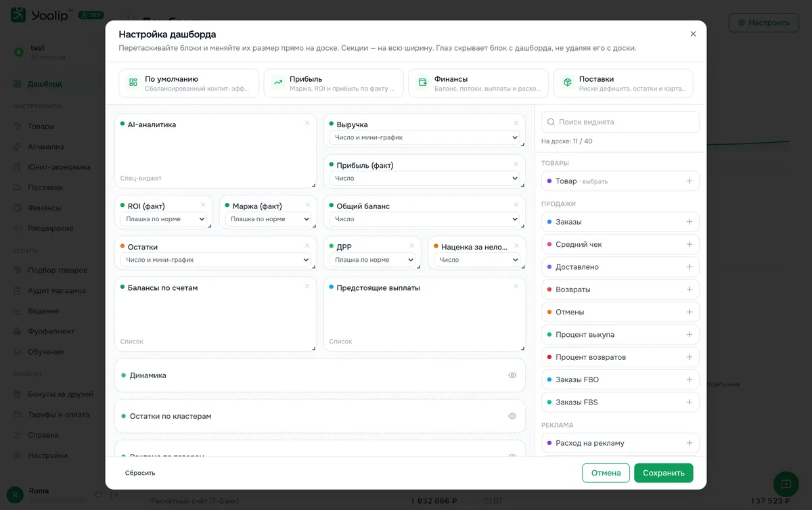812x510 pixels.
Task: Click the AI-аналитика widget resize handle
Action: [x=313, y=184]
